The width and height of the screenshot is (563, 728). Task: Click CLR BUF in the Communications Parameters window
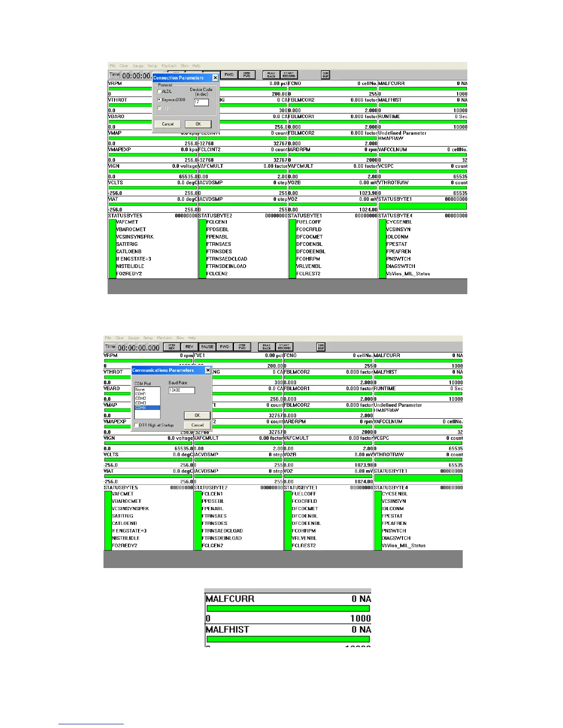click(x=321, y=347)
